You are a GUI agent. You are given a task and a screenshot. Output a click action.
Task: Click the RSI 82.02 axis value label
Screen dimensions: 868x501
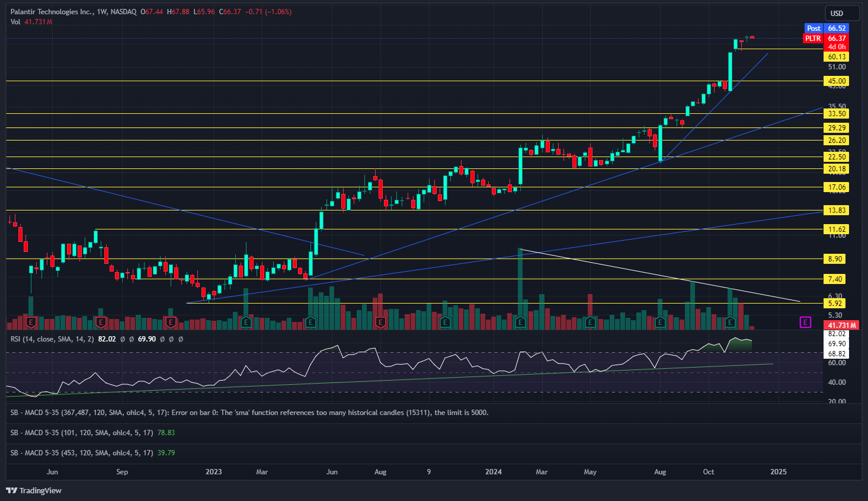tap(837, 334)
